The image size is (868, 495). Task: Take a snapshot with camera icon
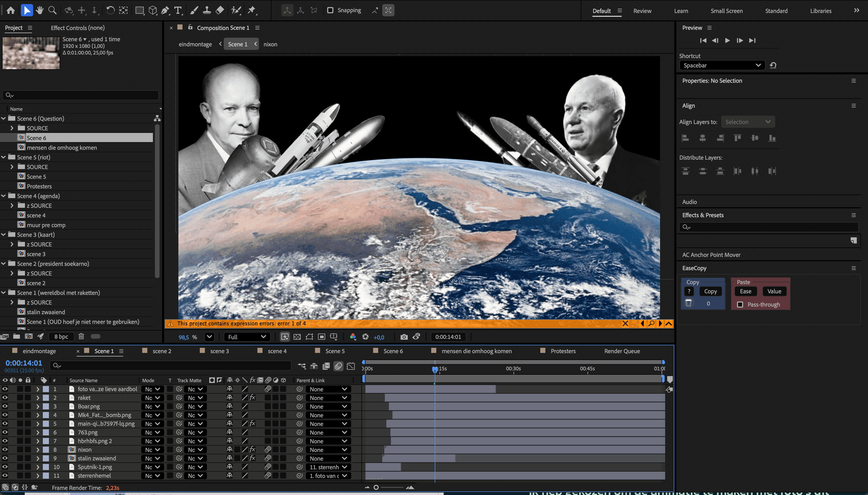click(404, 337)
